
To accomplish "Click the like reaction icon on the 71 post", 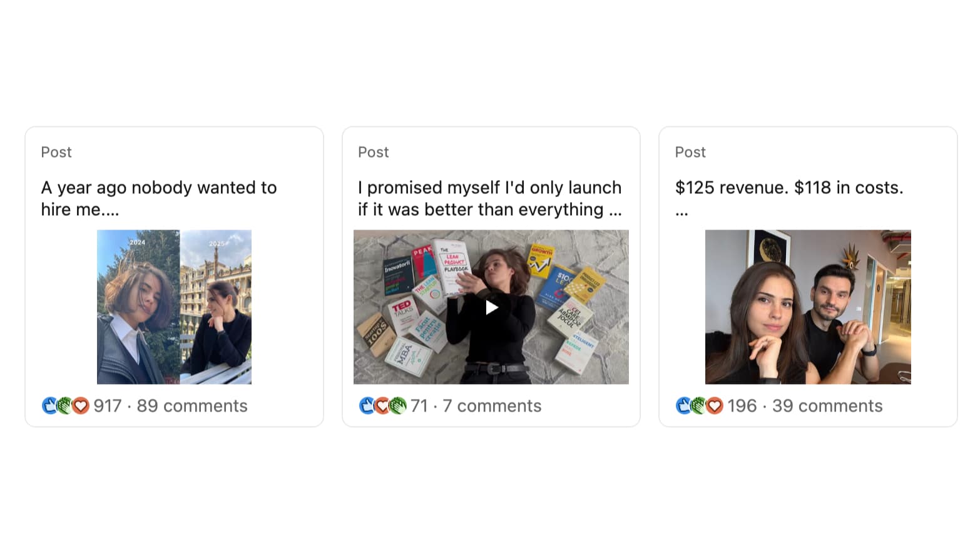I will (367, 406).
